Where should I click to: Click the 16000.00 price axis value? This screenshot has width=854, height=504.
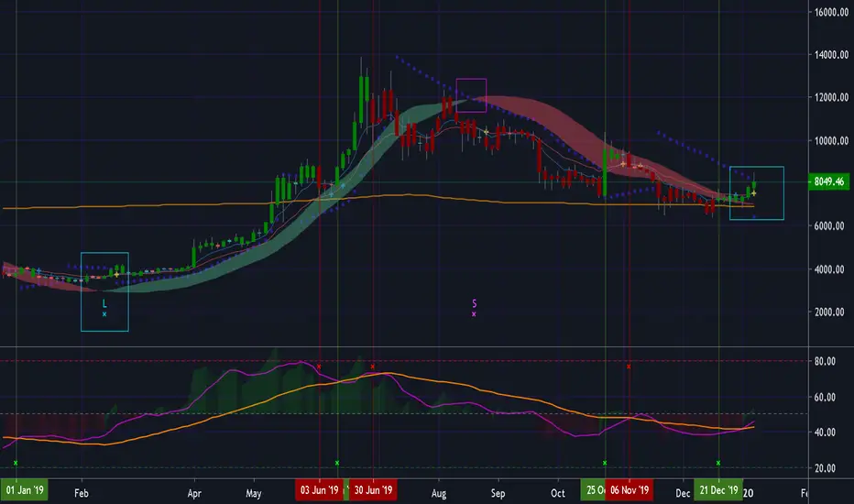click(831, 12)
